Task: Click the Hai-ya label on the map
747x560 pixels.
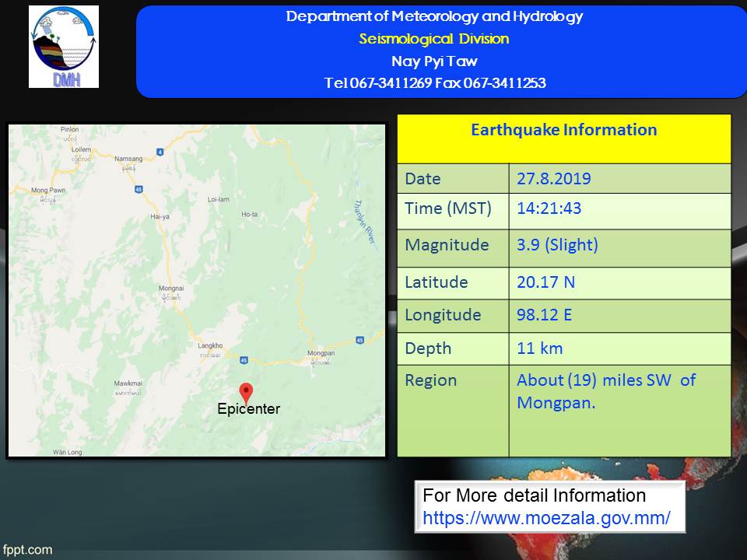Action: pos(160,217)
